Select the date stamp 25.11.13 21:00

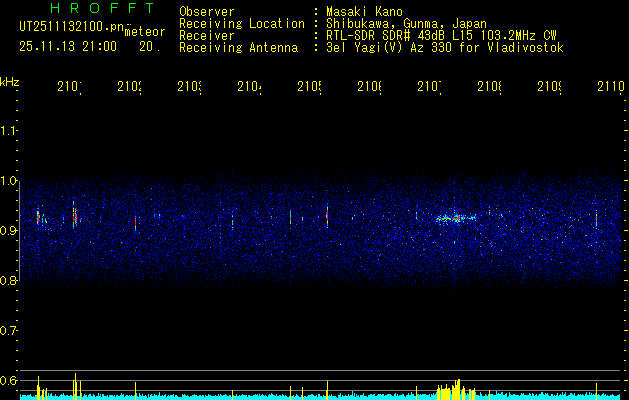68,47
